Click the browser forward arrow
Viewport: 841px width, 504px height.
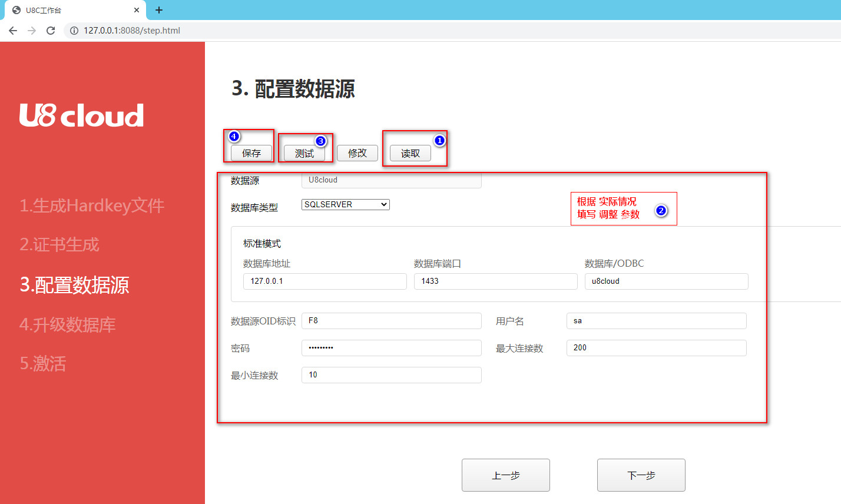pos(32,31)
